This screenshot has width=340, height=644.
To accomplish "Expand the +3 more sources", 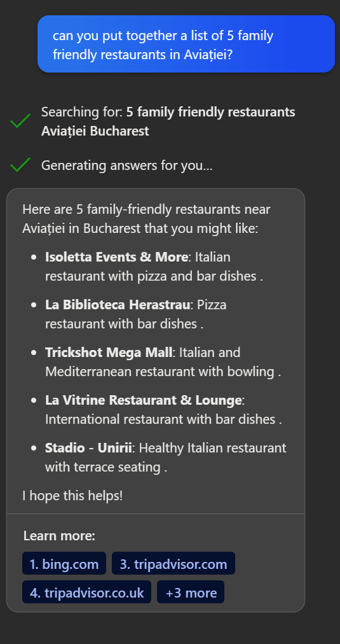I will pyautogui.click(x=191, y=592).
